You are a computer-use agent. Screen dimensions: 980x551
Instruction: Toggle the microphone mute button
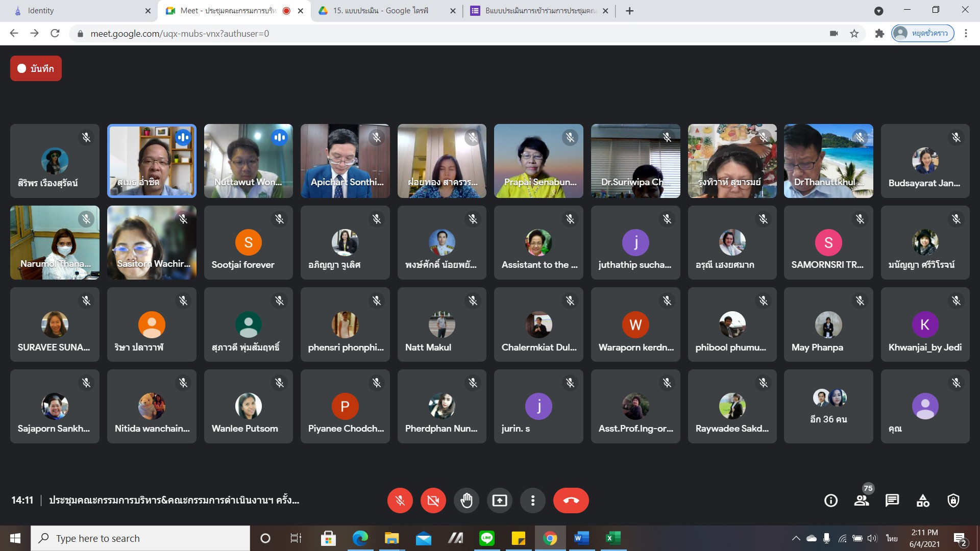pos(400,500)
